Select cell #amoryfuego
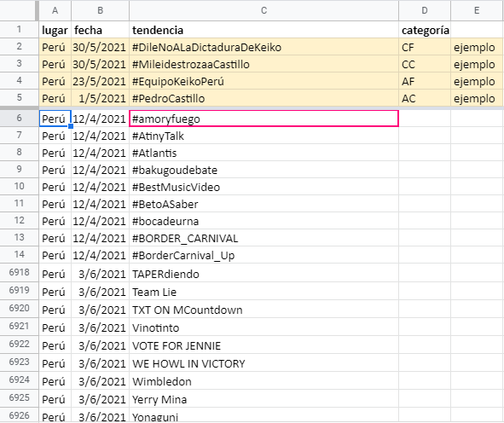Viewport: 504px width, 423px height. pyautogui.click(x=264, y=119)
